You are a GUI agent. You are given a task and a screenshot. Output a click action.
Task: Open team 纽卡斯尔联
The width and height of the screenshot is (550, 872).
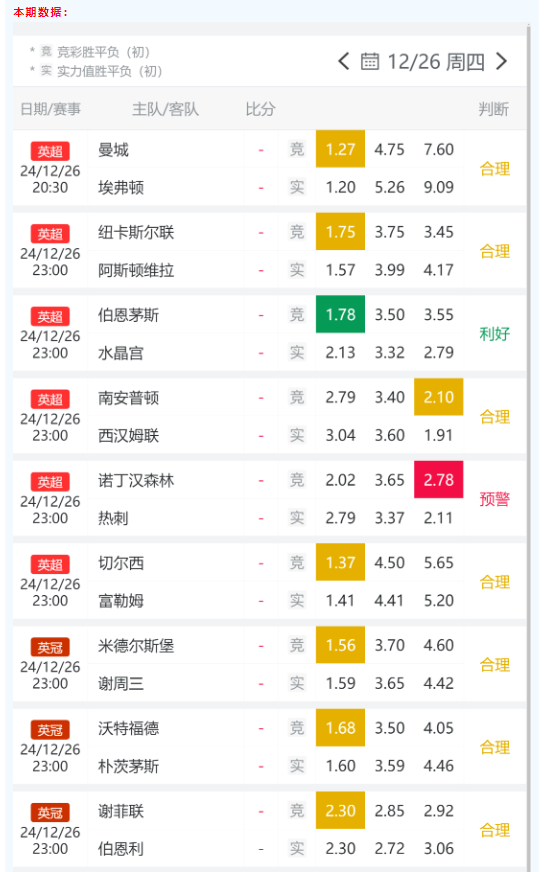(x=136, y=232)
